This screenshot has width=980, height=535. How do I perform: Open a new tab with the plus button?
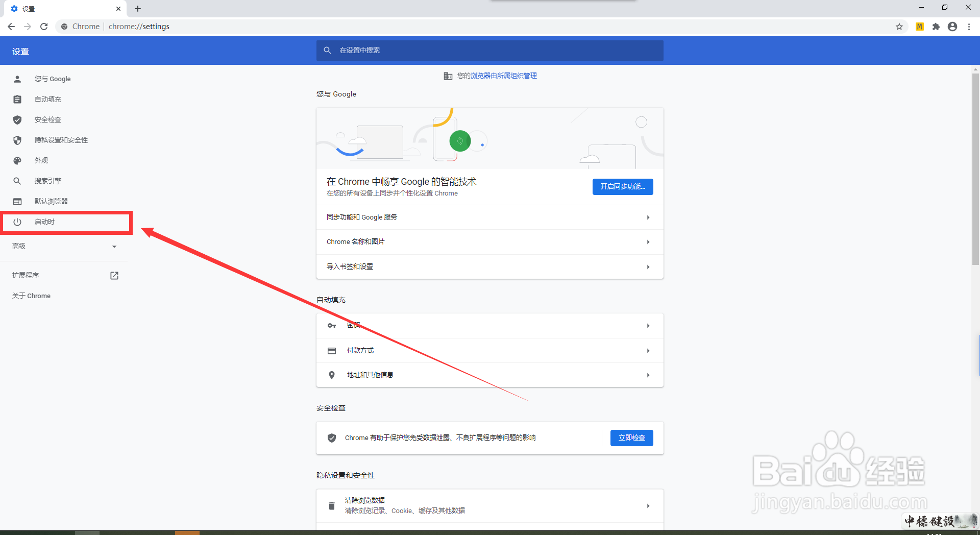click(x=138, y=9)
